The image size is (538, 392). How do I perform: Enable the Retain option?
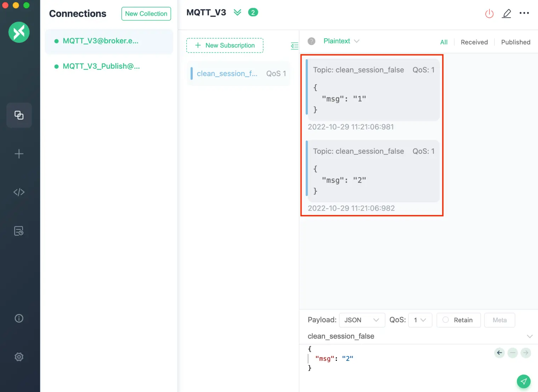point(459,320)
